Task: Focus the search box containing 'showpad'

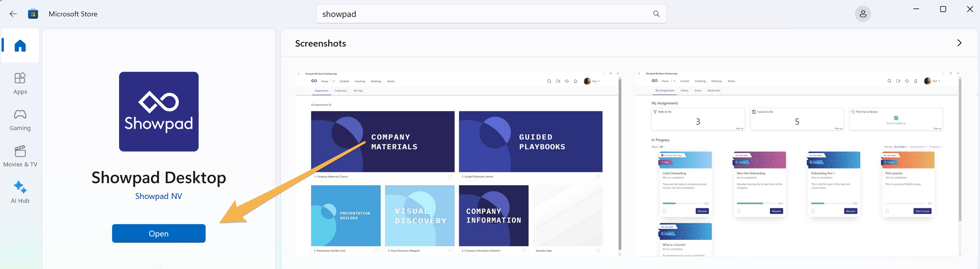Action: [x=483, y=14]
